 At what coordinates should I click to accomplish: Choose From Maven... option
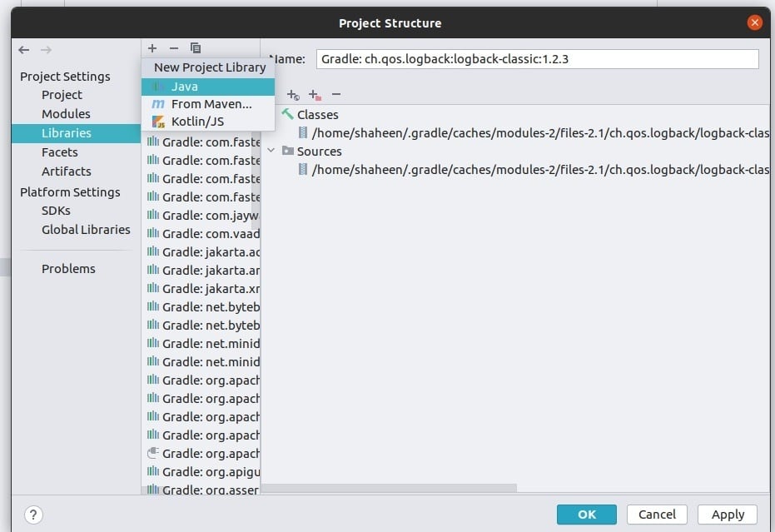[x=208, y=104]
